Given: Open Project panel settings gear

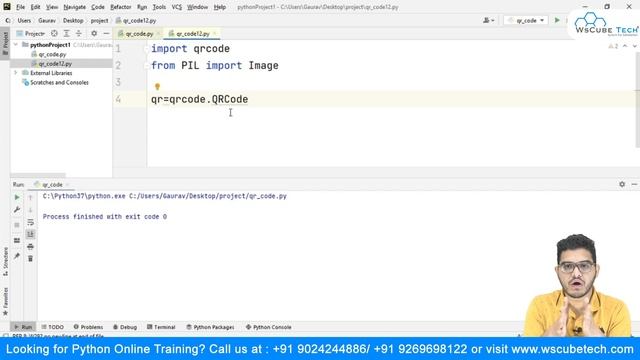Looking at the screenshot, I should pyautogui.click(x=94, y=33).
